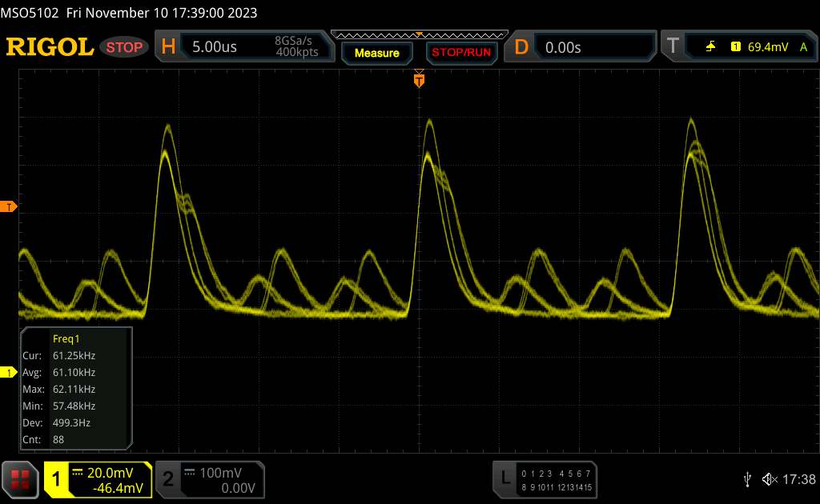
Task: Click the USB connection status icon
Action: tap(747, 478)
